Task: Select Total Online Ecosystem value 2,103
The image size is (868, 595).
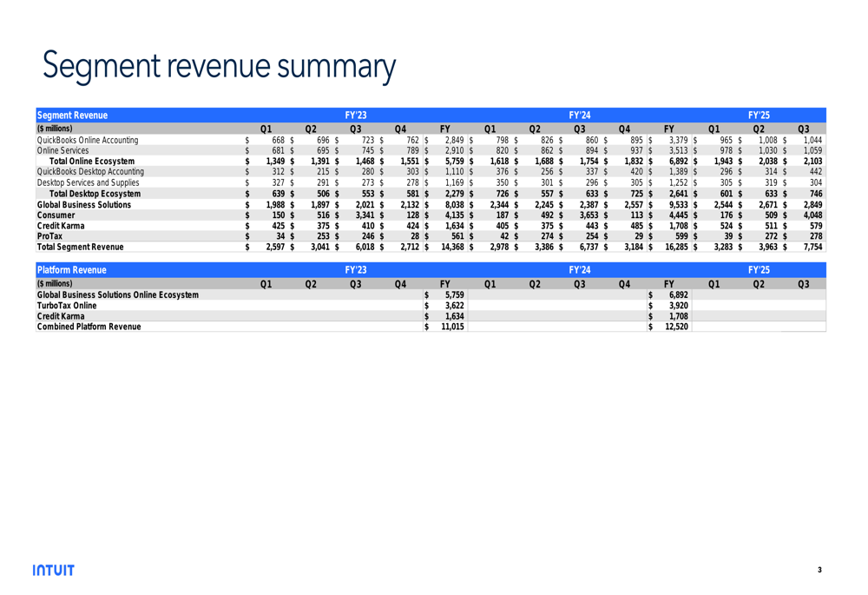Action: click(x=812, y=162)
